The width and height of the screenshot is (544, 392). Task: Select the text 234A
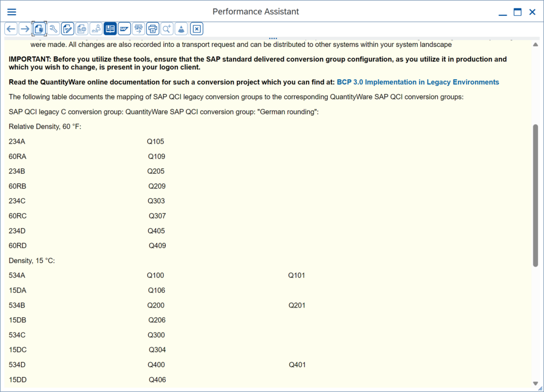(17, 141)
